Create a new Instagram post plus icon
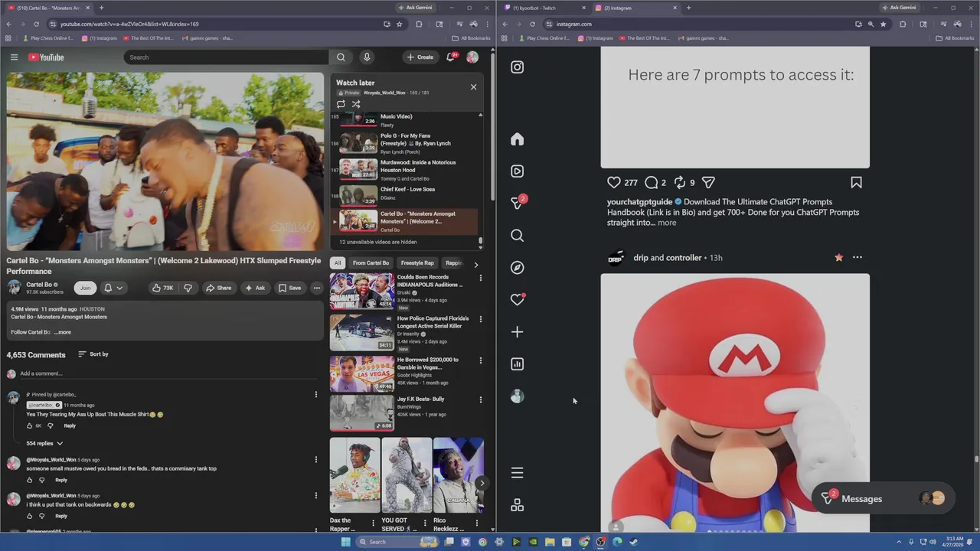 tap(518, 332)
